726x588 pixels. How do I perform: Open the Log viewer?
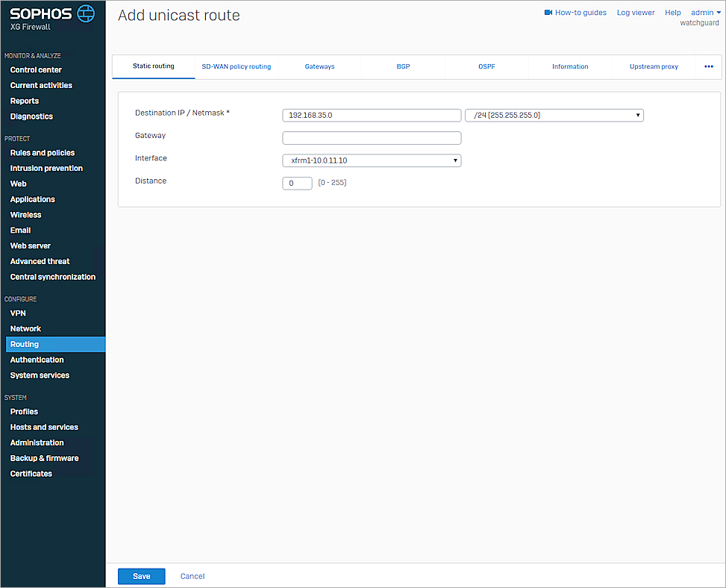pos(635,12)
